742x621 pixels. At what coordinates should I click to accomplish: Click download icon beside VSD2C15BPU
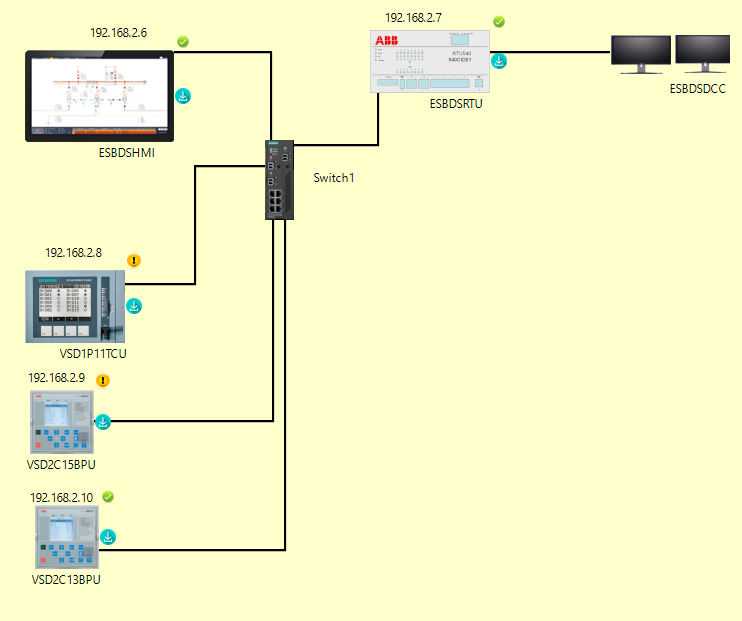coord(103,422)
